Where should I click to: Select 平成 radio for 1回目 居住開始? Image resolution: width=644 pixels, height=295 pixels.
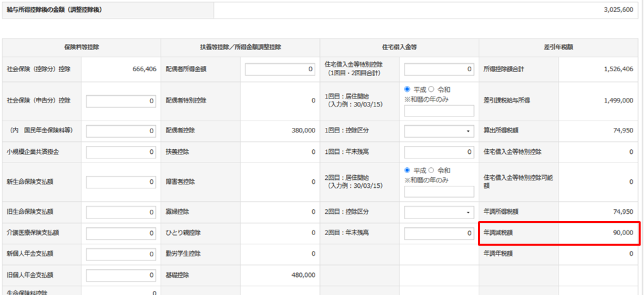click(x=408, y=89)
